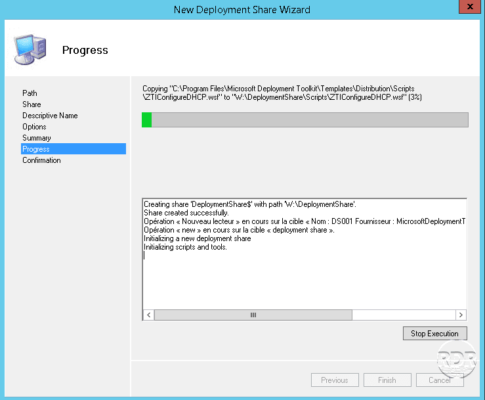Select the highlighted Progress step
Image resolution: width=485 pixels, height=400 pixels.
point(73,149)
